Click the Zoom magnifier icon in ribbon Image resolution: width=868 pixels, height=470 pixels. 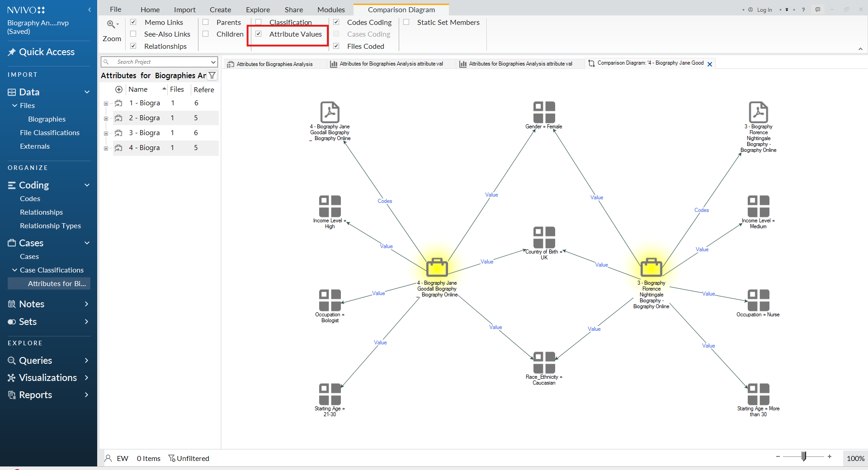(111, 24)
